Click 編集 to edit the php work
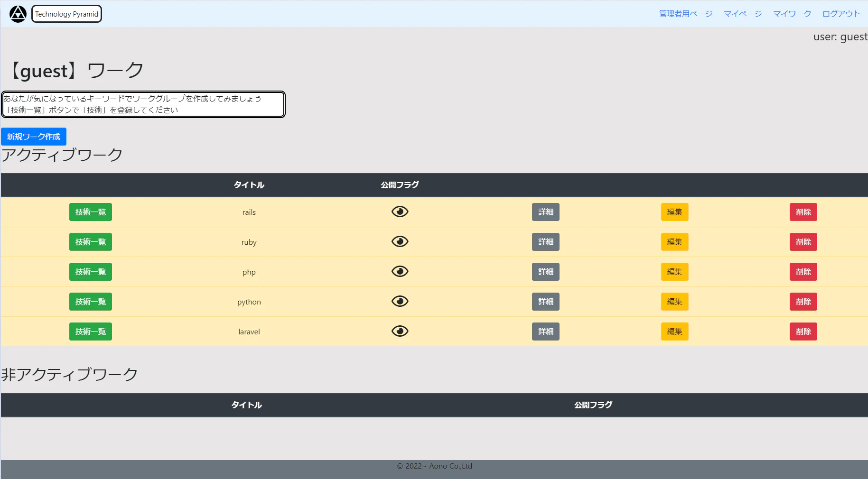Image resolution: width=868 pixels, height=479 pixels. 675,272
